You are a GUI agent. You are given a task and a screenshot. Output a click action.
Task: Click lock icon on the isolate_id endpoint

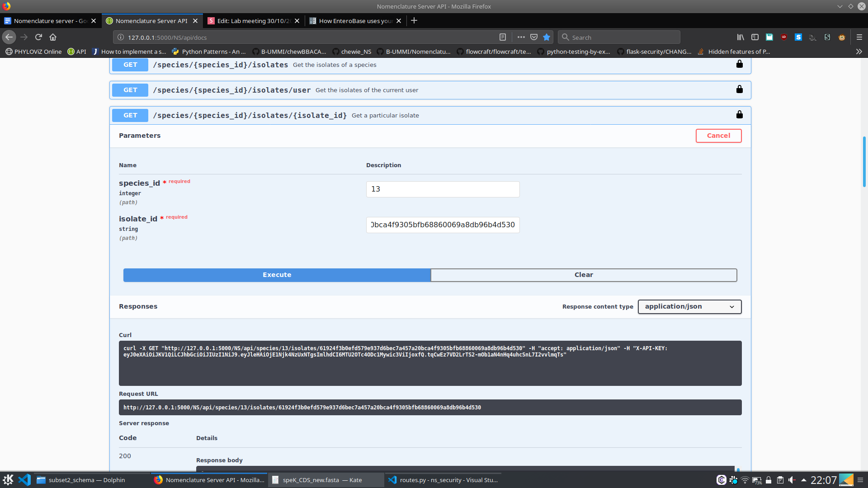(x=740, y=115)
